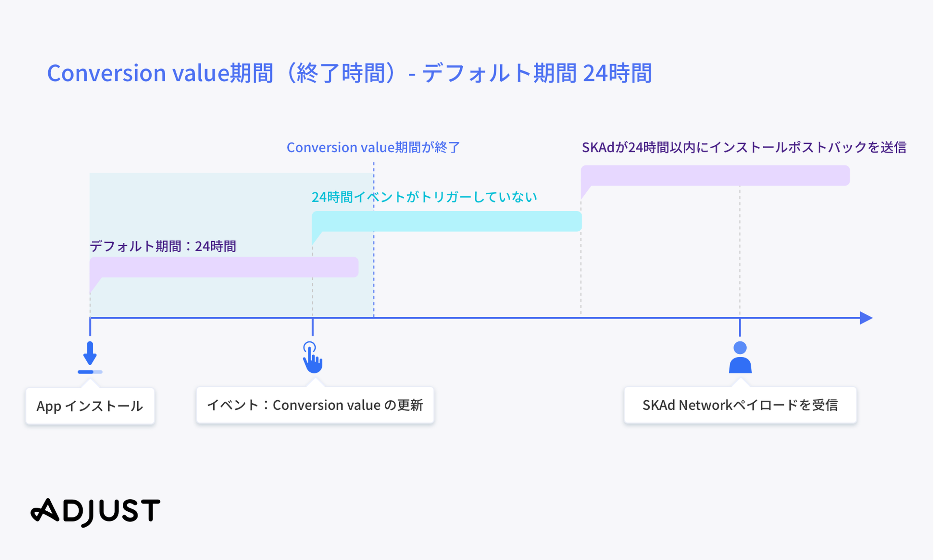Select the 'イベント：Conversion value の更新' box

(x=316, y=405)
